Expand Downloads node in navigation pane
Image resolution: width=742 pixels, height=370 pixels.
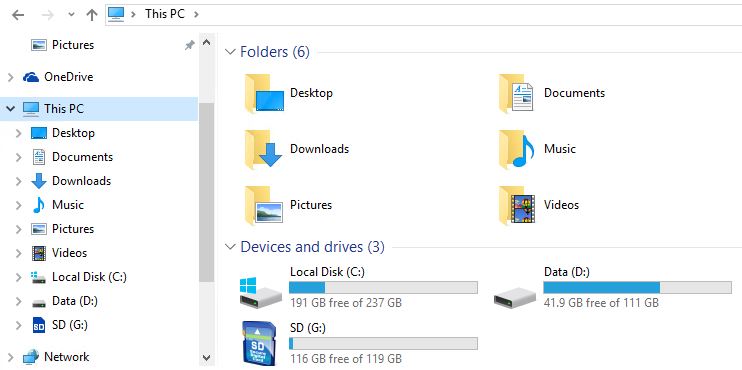18,181
